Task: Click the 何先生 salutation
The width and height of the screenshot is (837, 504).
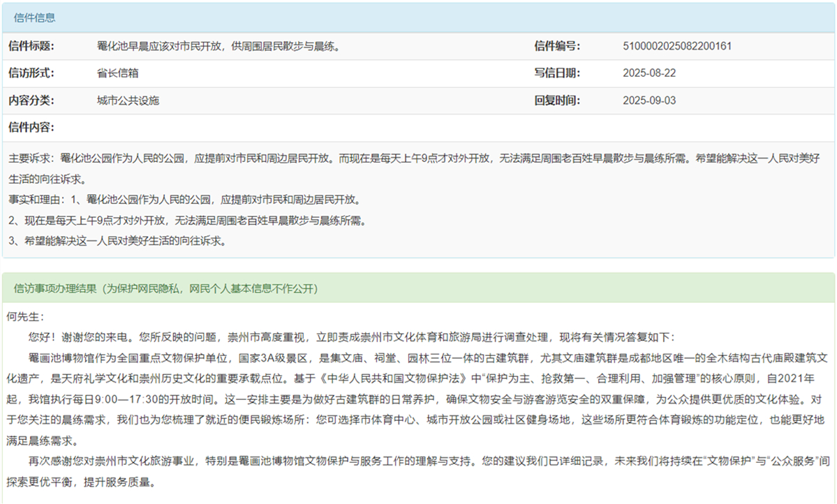Action: 25,316
